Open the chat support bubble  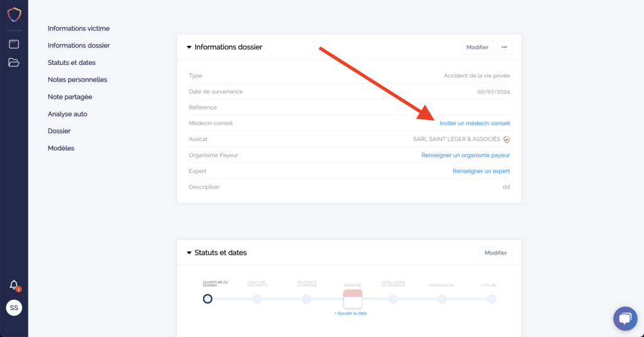(625, 318)
